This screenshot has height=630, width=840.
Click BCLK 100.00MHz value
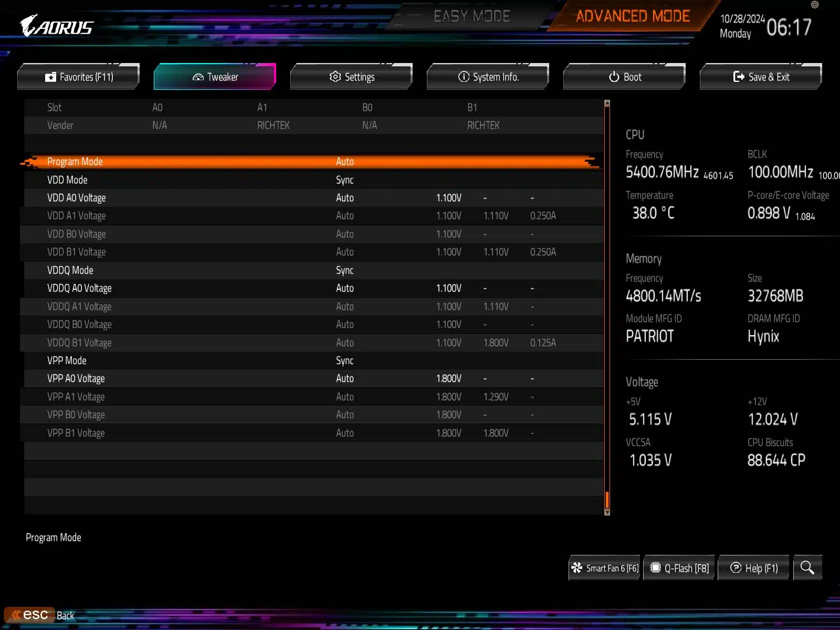[781, 172]
